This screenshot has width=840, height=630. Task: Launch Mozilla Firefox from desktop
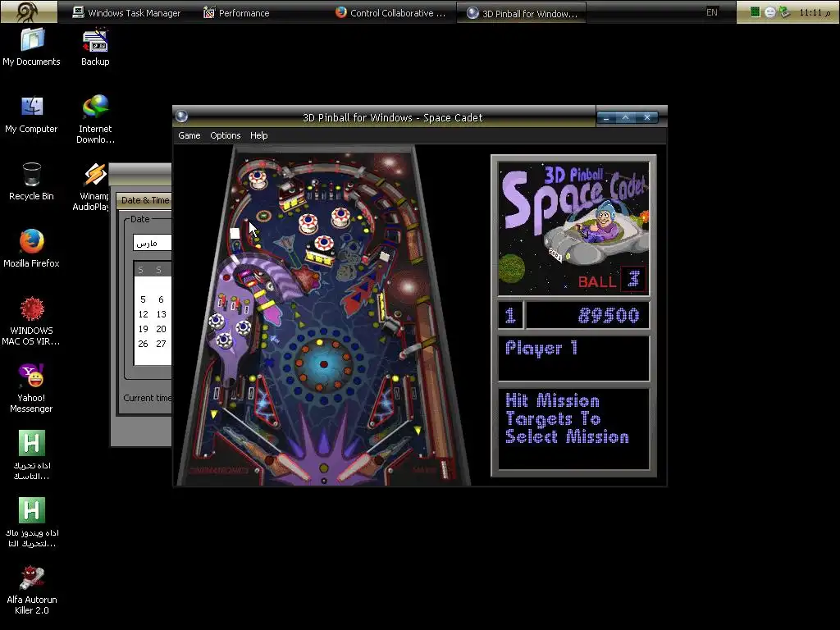pyautogui.click(x=32, y=249)
